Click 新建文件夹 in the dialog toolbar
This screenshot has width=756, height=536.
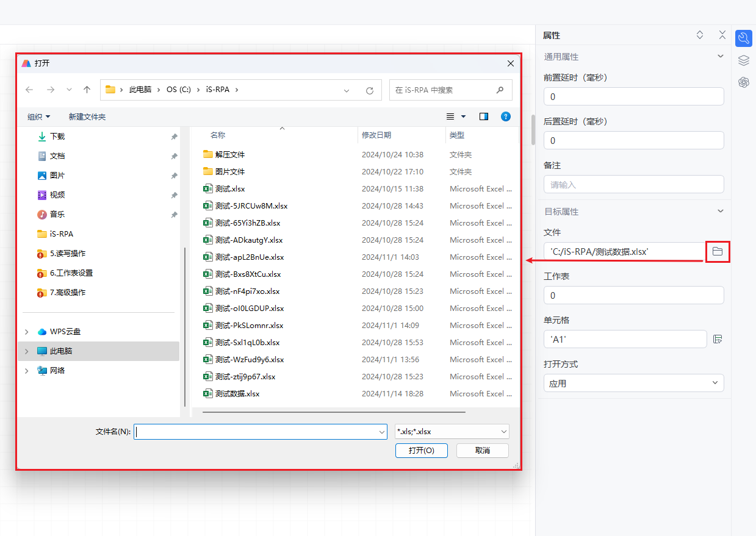[x=87, y=116]
